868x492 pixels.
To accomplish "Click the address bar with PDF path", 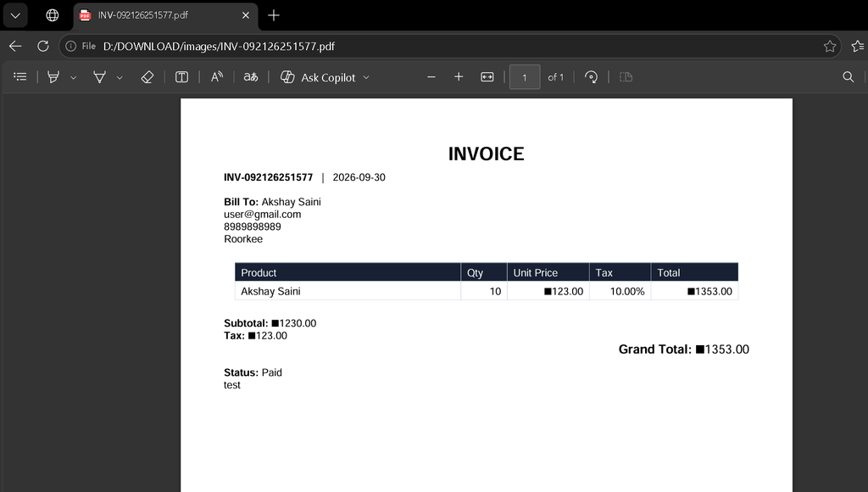I will point(449,46).
